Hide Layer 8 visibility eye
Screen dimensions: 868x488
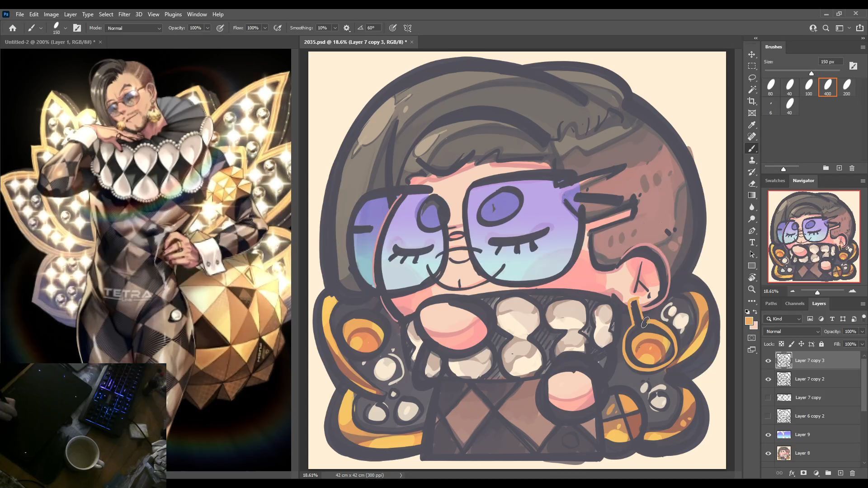tap(768, 453)
